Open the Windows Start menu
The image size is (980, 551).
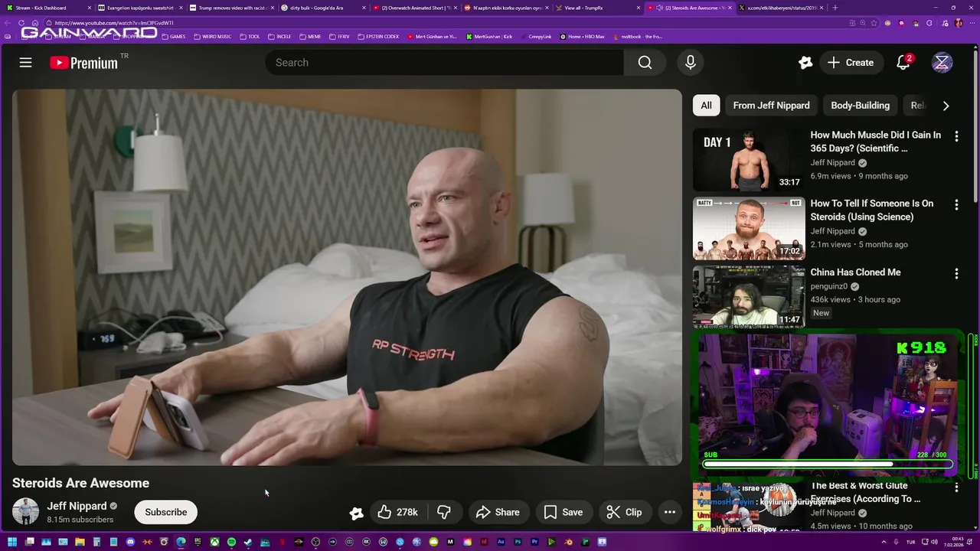click(x=12, y=542)
